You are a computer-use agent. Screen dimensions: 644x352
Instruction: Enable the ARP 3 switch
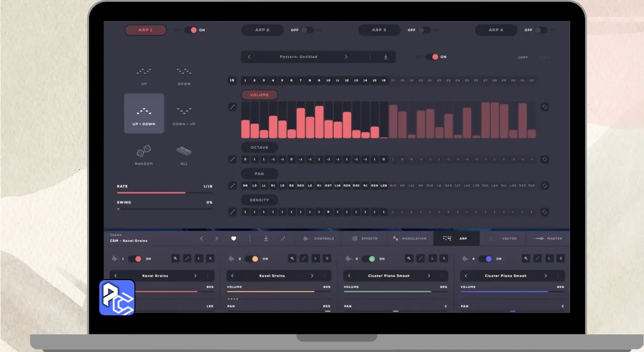tap(424, 30)
